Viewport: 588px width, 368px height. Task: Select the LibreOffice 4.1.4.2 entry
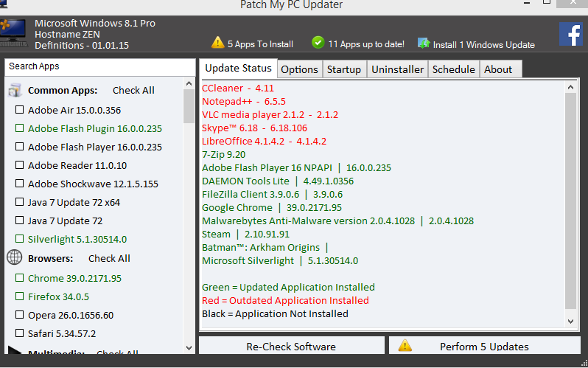pyautogui.click(x=264, y=142)
